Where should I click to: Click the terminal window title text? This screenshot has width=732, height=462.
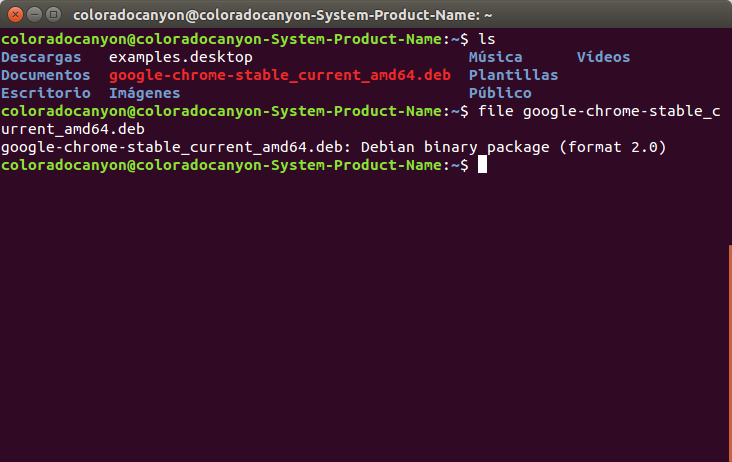click(x=282, y=15)
